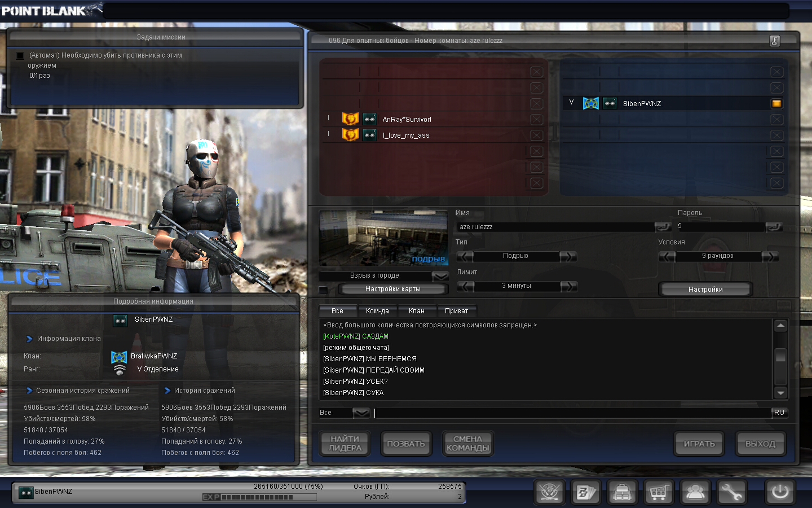Open the friends community icon

[695, 492]
